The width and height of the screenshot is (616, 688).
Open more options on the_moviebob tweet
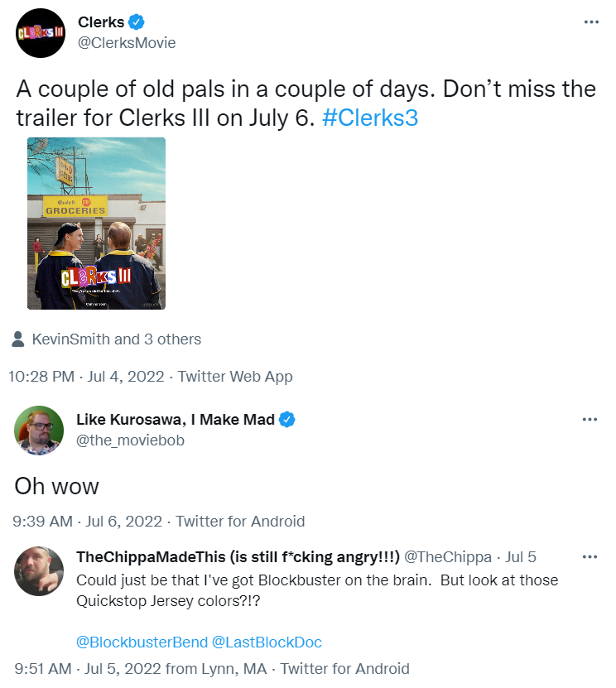coord(590,420)
